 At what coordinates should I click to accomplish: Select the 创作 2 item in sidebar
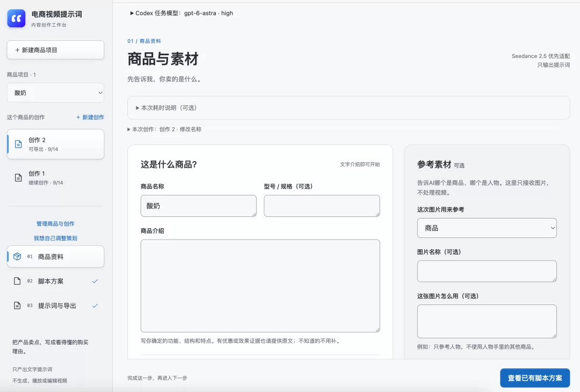pyautogui.click(x=55, y=144)
